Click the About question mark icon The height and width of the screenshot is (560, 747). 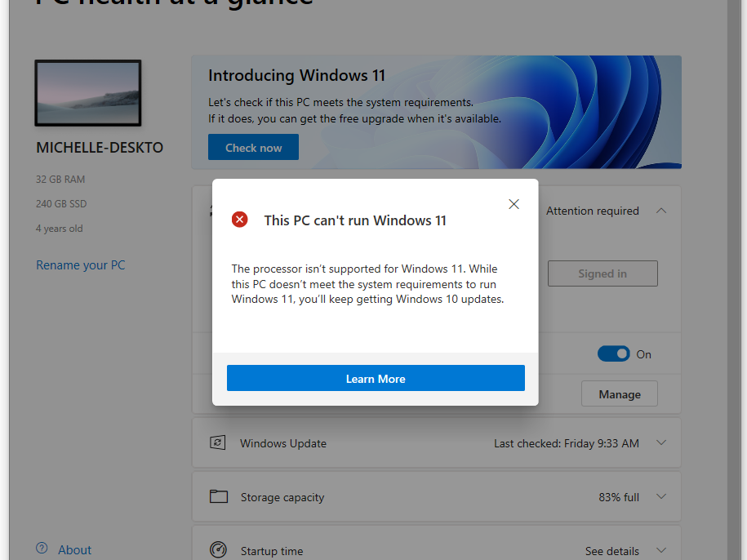(x=42, y=549)
